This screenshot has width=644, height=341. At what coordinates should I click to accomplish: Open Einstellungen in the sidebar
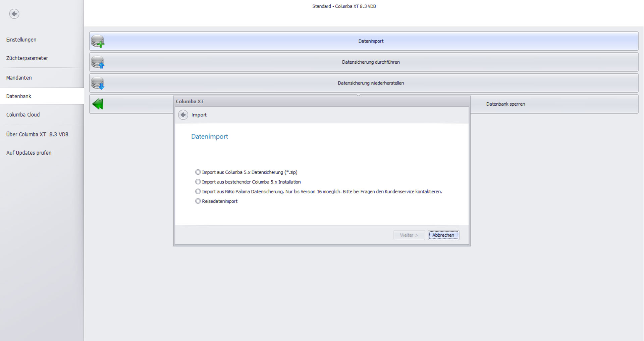pyautogui.click(x=21, y=40)
